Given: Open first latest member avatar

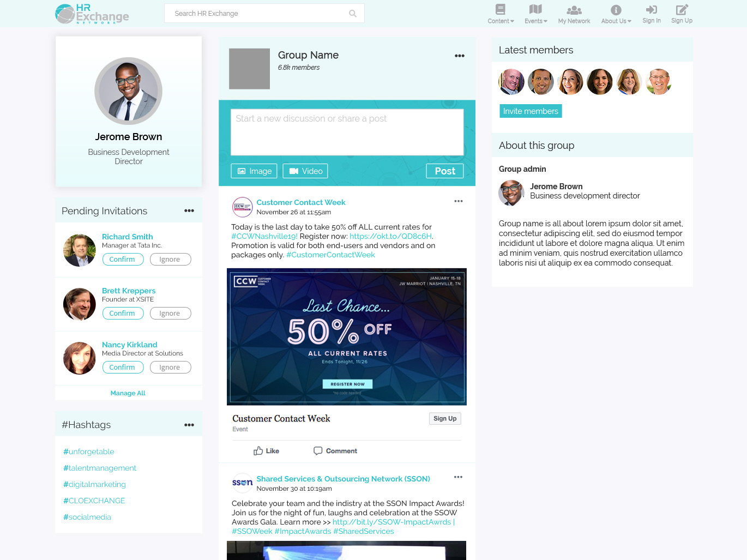Looking at the screenshot, I should coord(511,82).
